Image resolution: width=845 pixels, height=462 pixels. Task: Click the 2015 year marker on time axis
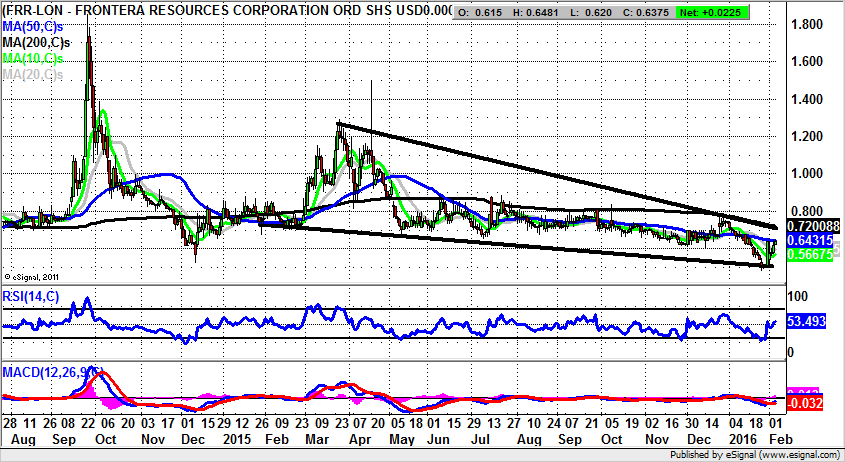click(237, 439)
